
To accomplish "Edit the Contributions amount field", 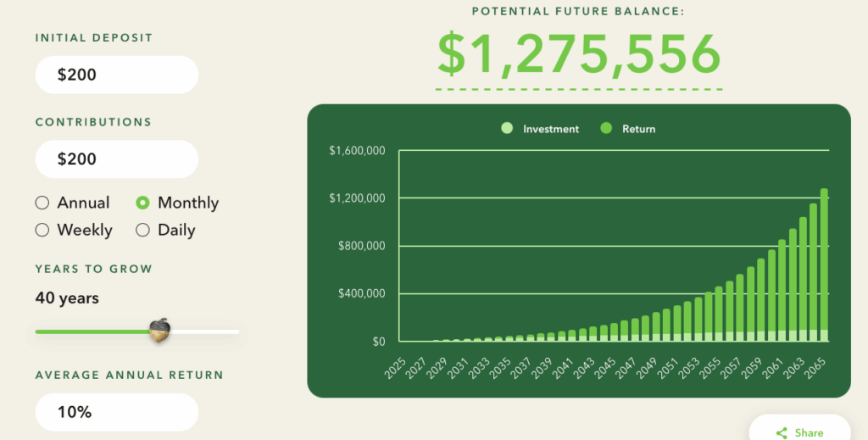I will tap(116, 159).
